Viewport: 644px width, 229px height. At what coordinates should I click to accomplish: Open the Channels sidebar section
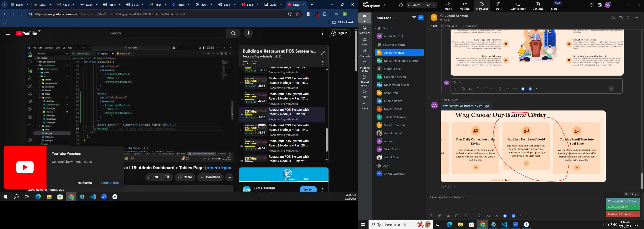(x=364, y=53)
